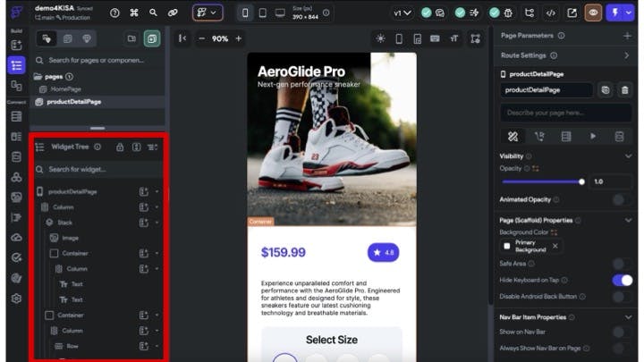
Task: Click the lightning run test button
Action: (614, 13)
